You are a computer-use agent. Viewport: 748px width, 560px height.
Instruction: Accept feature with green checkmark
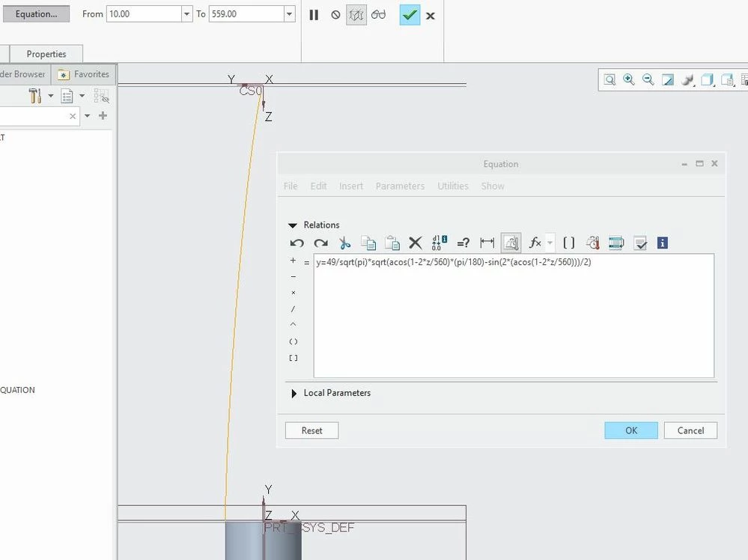(410, 15)
